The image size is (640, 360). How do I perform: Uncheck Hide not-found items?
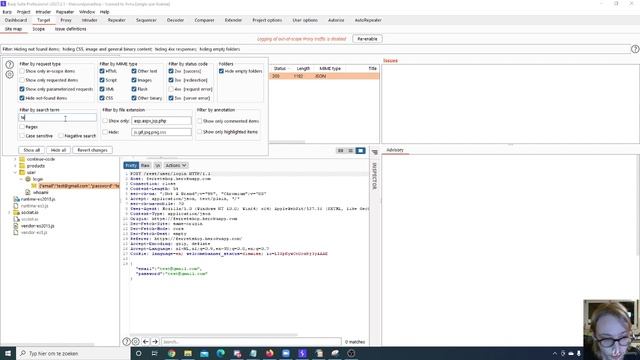[22, 98]
